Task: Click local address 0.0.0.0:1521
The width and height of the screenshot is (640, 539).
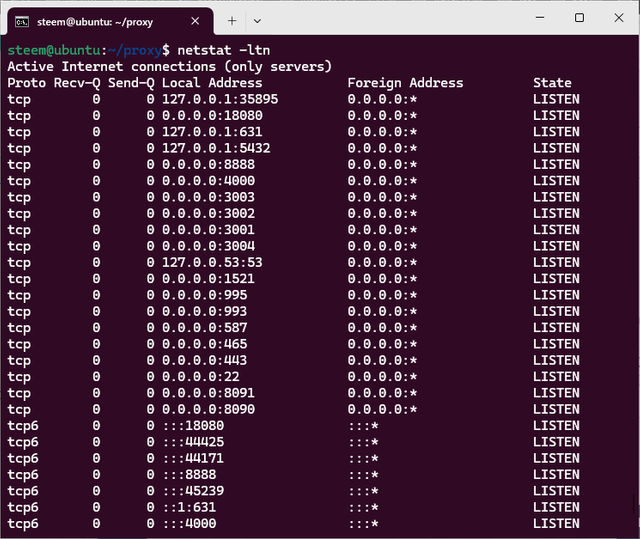Action: 209,279
